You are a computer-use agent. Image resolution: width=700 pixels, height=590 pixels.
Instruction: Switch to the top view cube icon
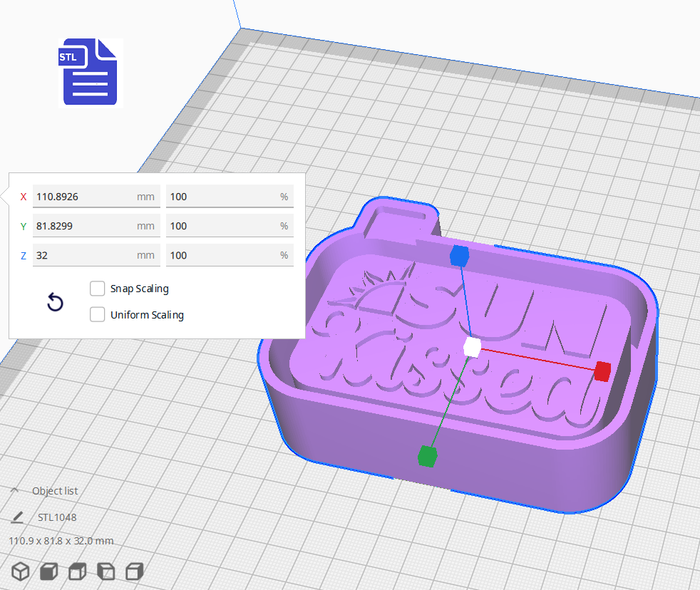coord(77,571)
